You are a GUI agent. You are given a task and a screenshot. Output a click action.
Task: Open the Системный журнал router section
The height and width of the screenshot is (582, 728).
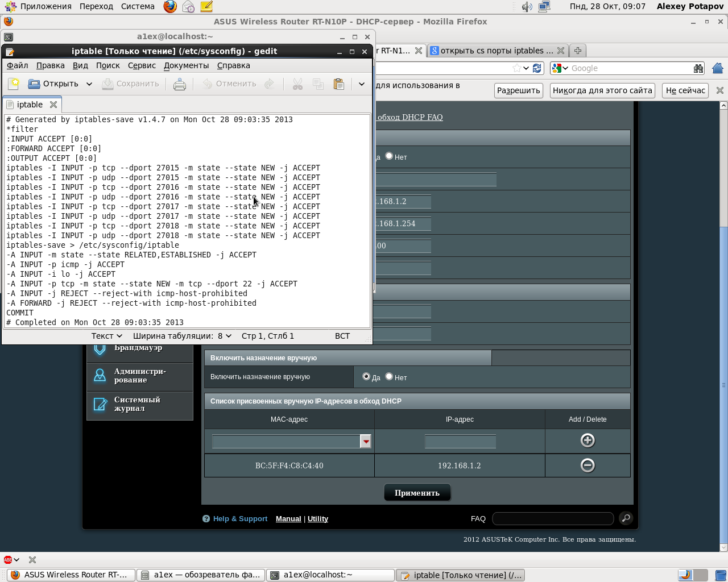140,404
